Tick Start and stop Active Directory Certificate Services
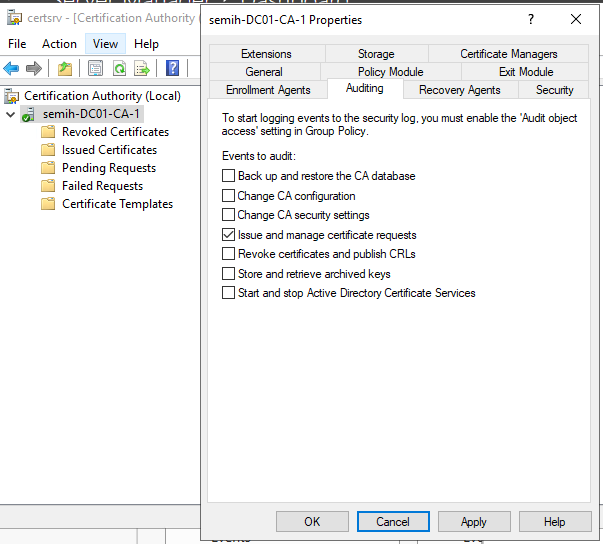This screenshot has height=544, width=603. coord(228,293)
